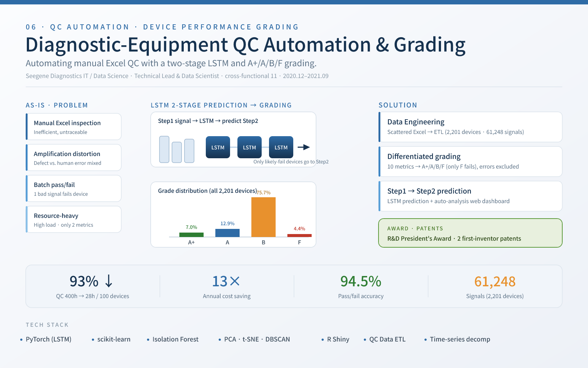This screenshot has height=368, width=588.
Task: Open the Data Engineering solution card
Action: pyautogui.click(x=470, y=127)
